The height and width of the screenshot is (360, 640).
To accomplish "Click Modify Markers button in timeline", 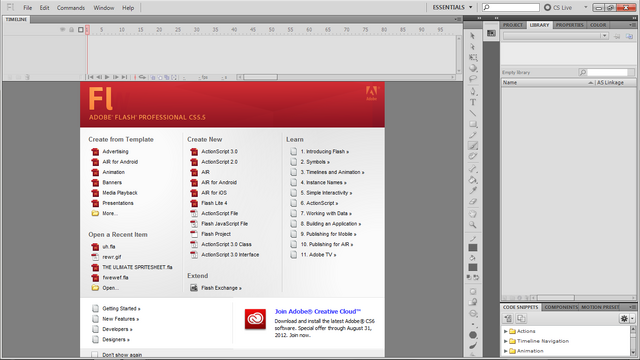I will tap(174, 77).
